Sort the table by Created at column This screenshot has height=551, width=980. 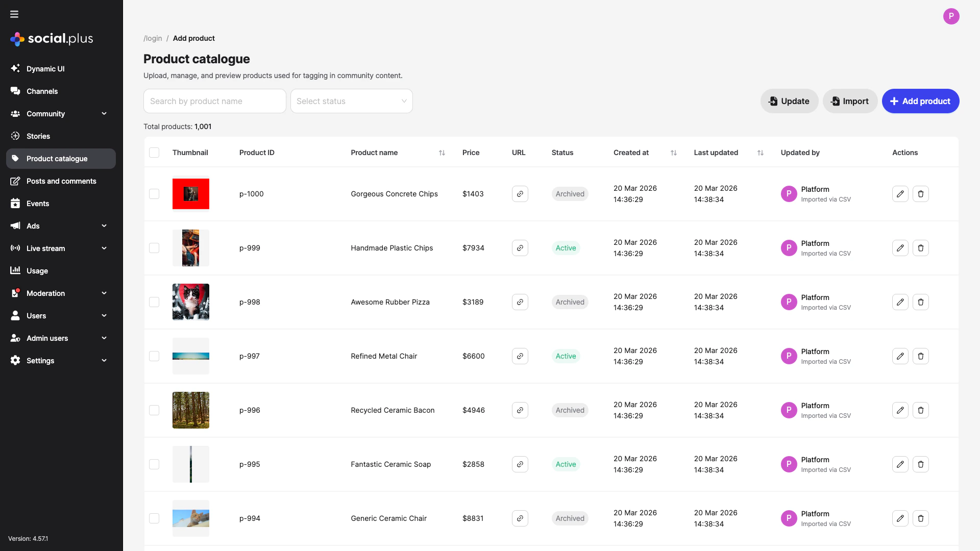674,153
